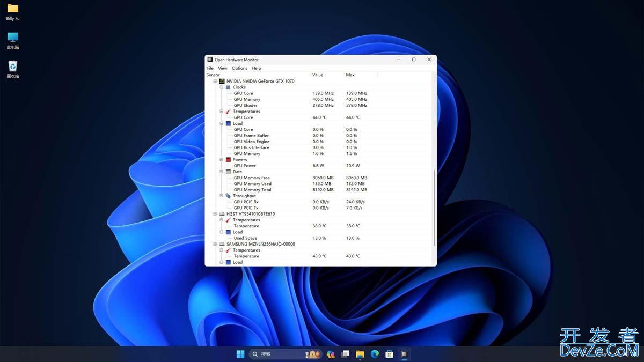Image resolution: width=644 pixels, height=362 pixels.
Task: Click the SAMSUNG MZNLN256HAJQ drive icon
Action: coord(222,244)
